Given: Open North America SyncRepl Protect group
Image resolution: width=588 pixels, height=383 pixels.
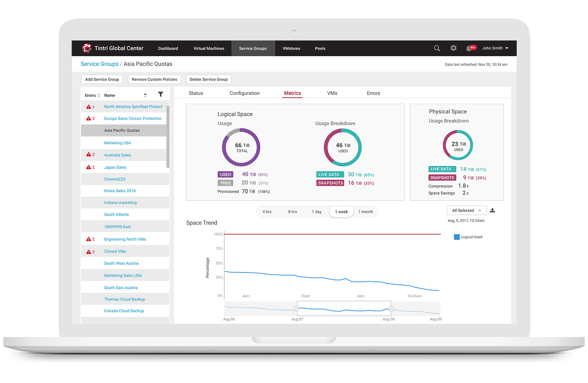Looking at the screenshot, I should point(133,107).
